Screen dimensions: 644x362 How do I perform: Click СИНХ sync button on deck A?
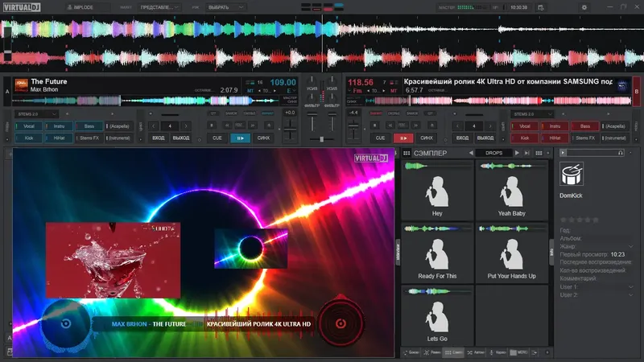click(x=263, y=138)
